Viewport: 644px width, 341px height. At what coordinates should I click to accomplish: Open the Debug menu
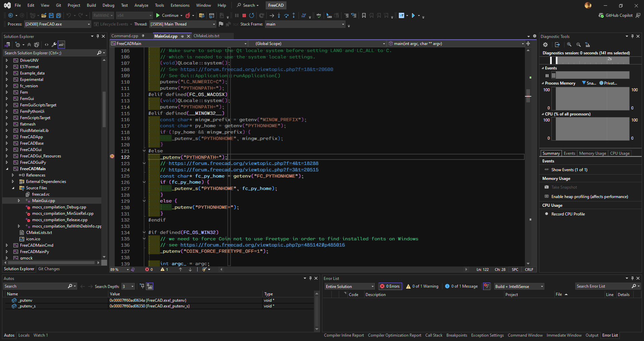108,5
